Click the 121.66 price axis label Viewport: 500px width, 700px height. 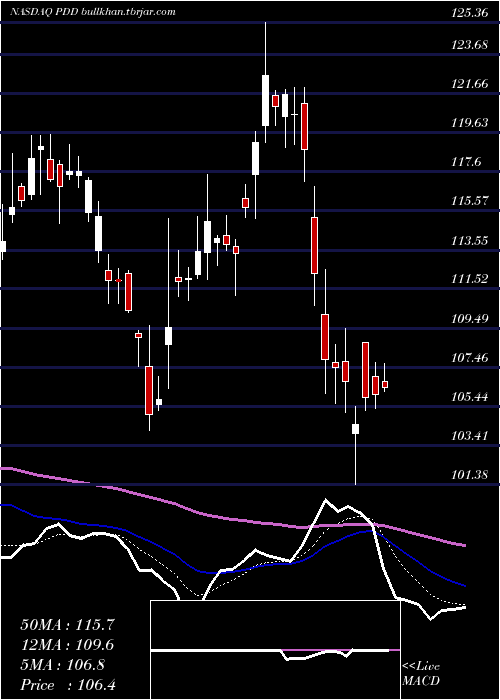pos(469,84)
